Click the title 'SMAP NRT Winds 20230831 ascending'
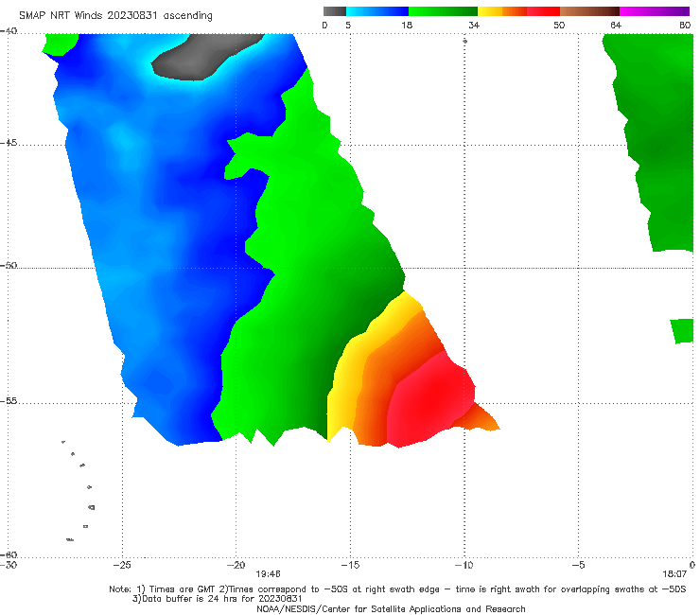700x615 pixels. (115, 15)
